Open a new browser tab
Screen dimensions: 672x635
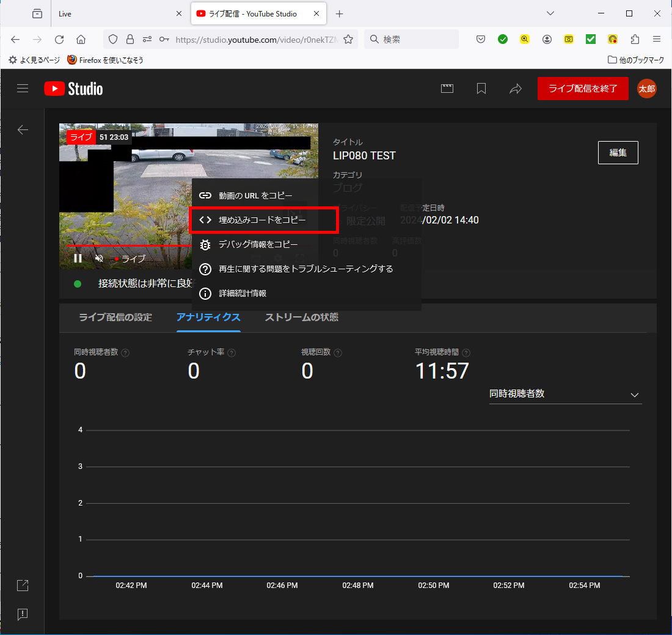point(340,13)
